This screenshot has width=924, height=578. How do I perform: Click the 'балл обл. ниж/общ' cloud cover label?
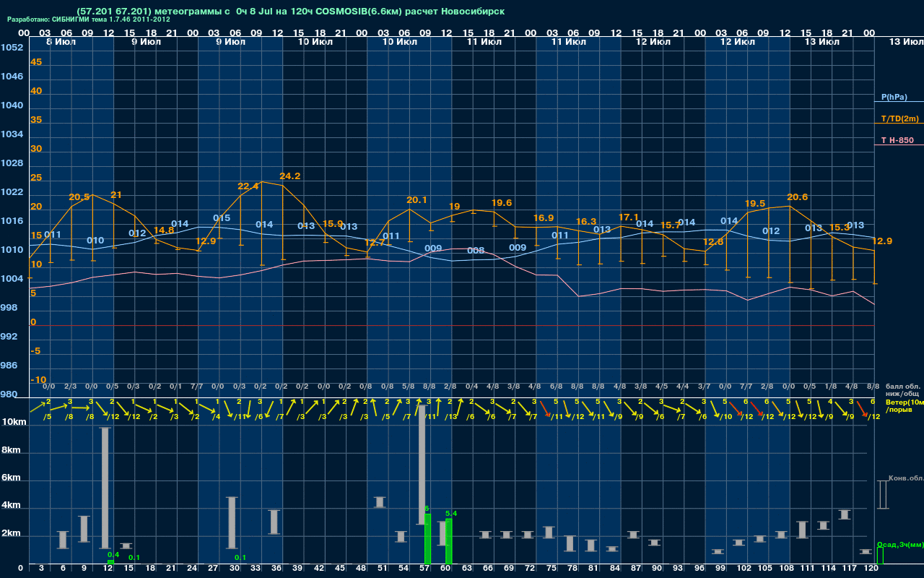902,390
